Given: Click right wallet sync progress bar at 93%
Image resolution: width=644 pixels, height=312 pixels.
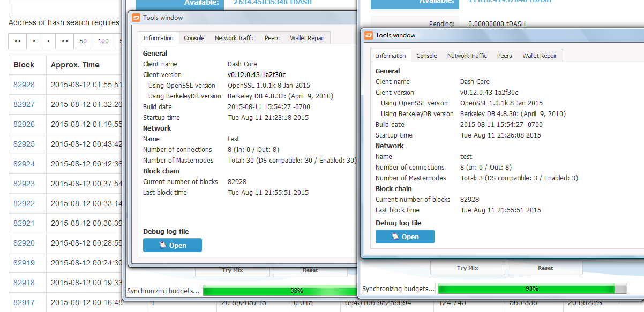Looking at the screenshot, I should click(x=532, y=288).
